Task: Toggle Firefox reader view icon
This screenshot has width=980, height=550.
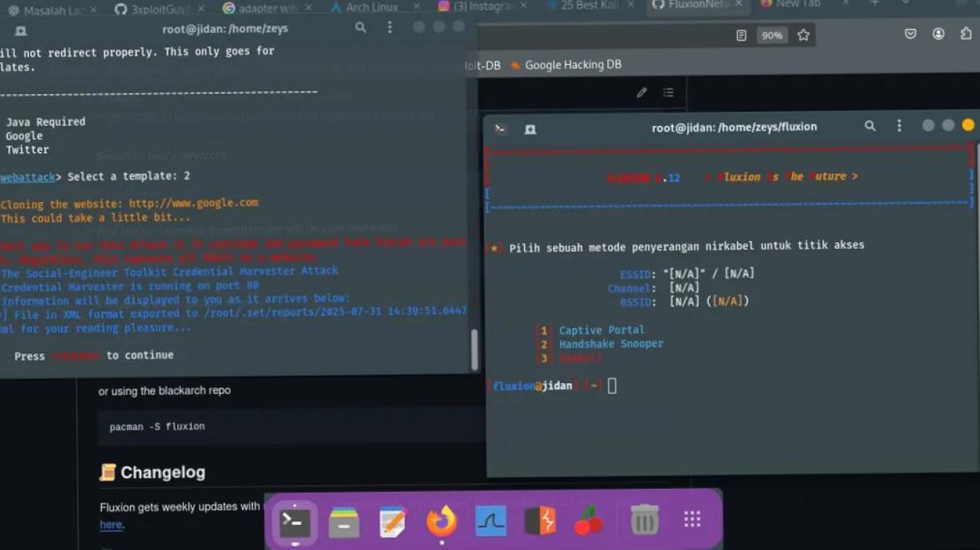Action: 741,35
